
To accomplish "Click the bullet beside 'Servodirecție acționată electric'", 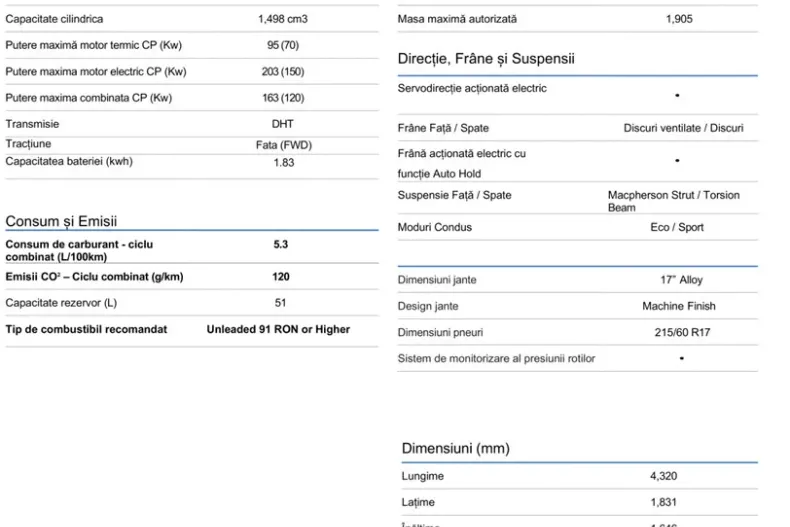I will tap(677, 95).
